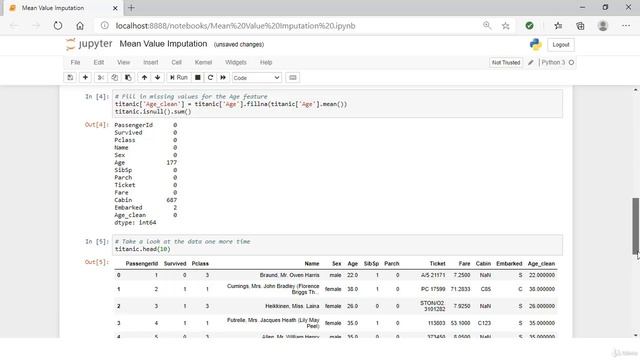The height and width of the screenshot is (360, 640).
Task: Click the Not Trusted button
Action: [x=506, y=62]
